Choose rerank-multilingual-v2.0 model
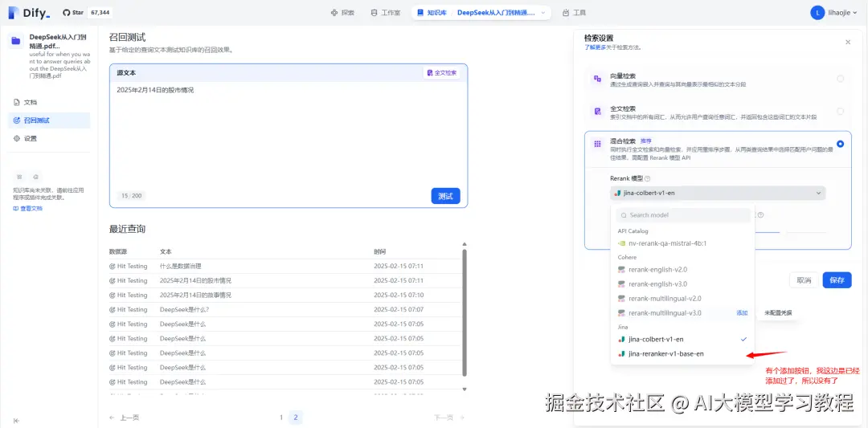This screenshot has height=428, width=868. point(682,299)
